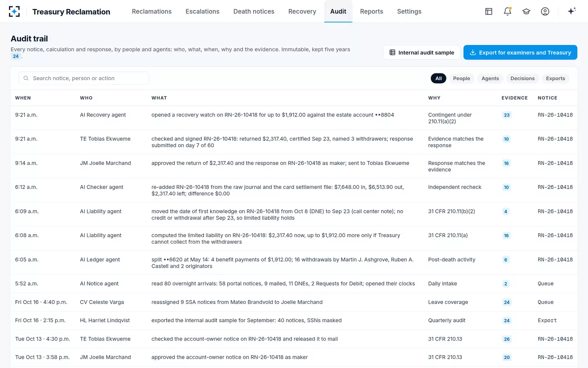The width and height of the screenshot is (588, 368).
Task: Filter the audit trail to People
Action: click(461, 79)
